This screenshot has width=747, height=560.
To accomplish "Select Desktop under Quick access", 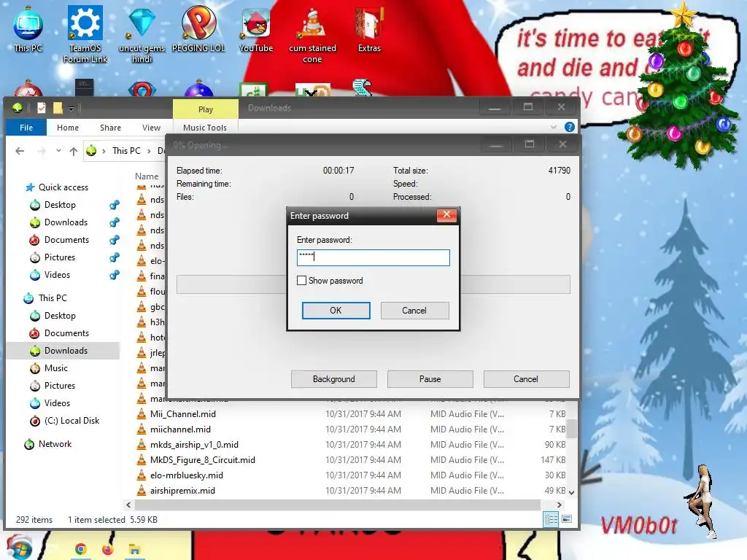I will pos(60,205).
